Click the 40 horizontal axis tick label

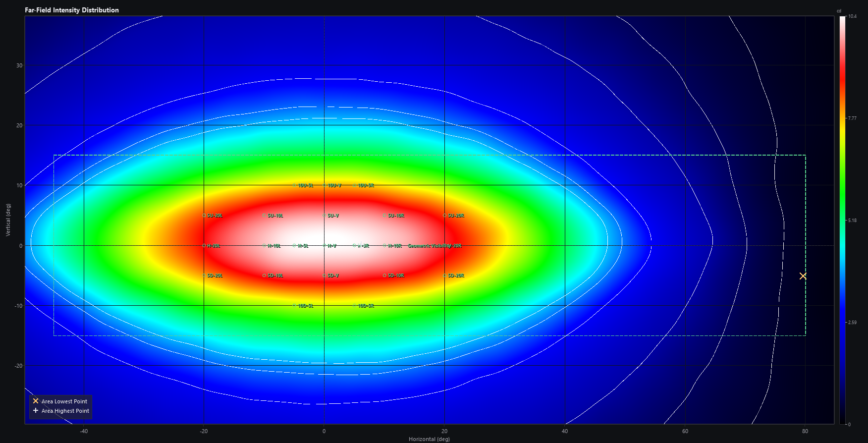tap(565, 431)
